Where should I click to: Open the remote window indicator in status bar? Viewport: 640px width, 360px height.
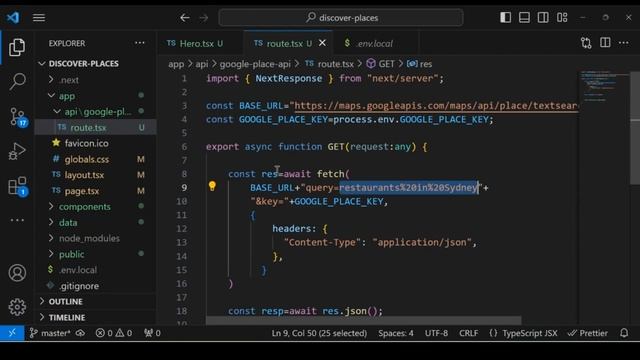(x=12, y=333)
